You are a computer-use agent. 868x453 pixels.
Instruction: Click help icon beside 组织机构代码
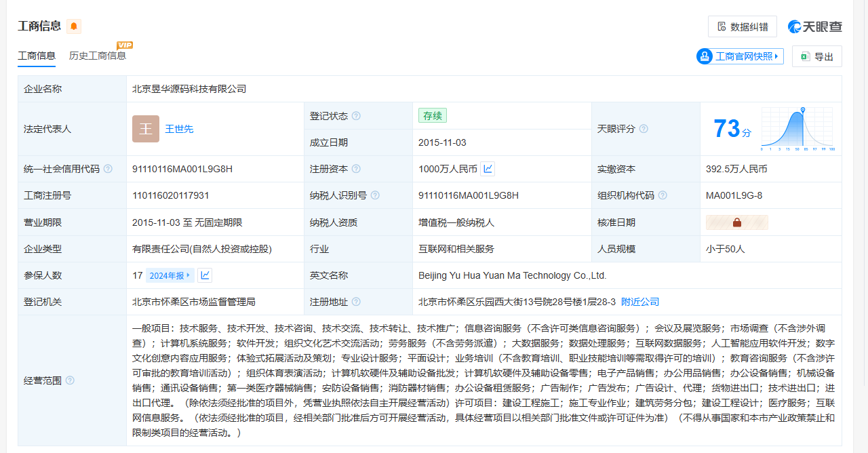click(x=663, y=195)
